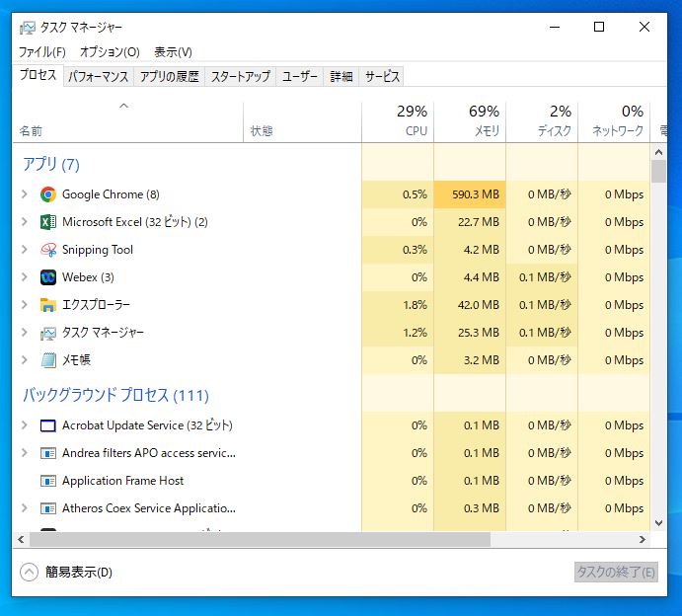This screenshot has height=616, width=682.
Task: Expand the Webex process tree
Action: coord(25,277)
